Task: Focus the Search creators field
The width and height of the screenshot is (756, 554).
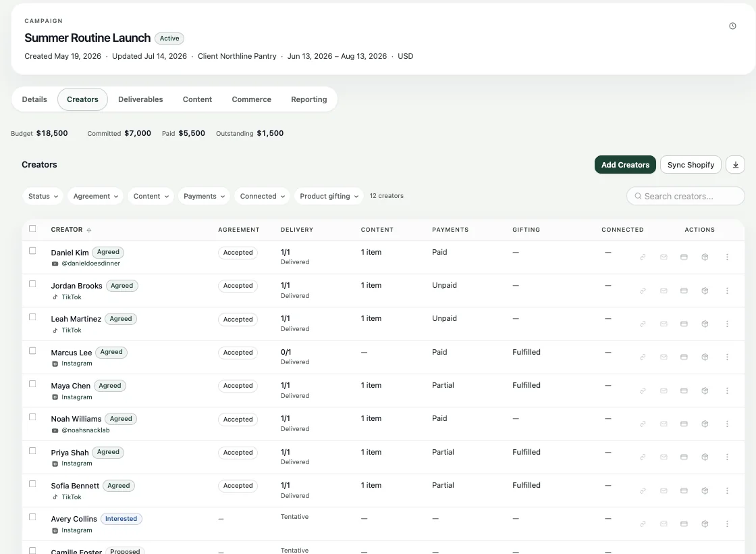Action: tap(686, 196)
